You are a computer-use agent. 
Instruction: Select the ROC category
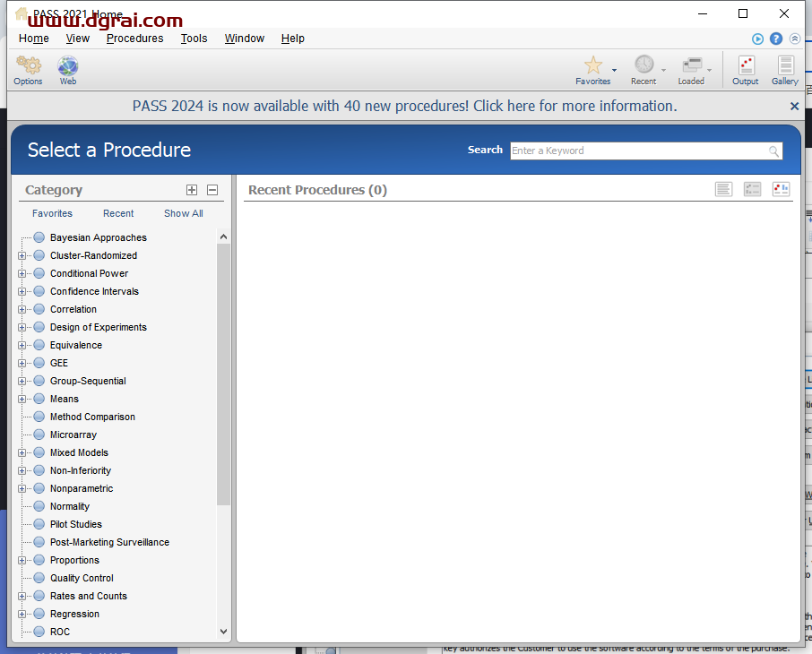click(59, 632)
